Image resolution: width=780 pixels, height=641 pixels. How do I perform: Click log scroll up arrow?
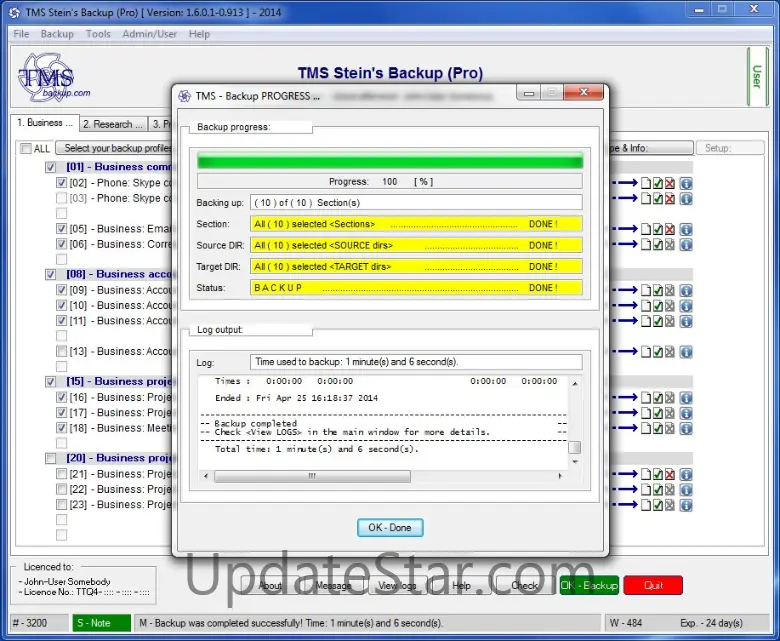575,383
